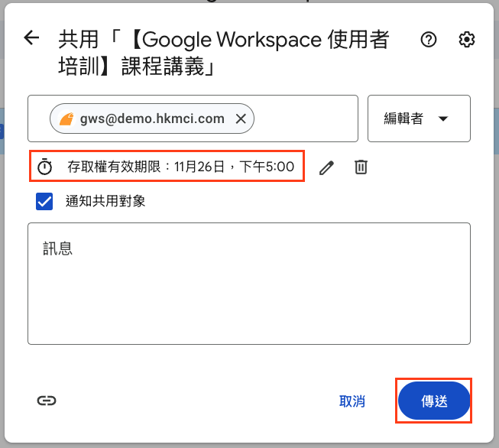
Task: Click the dialog title 共用 課程講義
Action: 223,53
